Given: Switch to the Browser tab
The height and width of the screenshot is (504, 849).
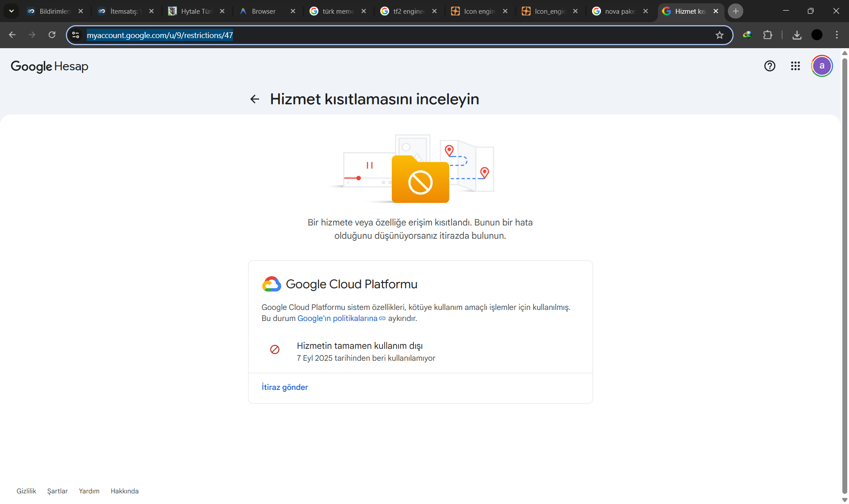Looking at the screenshot, I should [x=267, y=11].
